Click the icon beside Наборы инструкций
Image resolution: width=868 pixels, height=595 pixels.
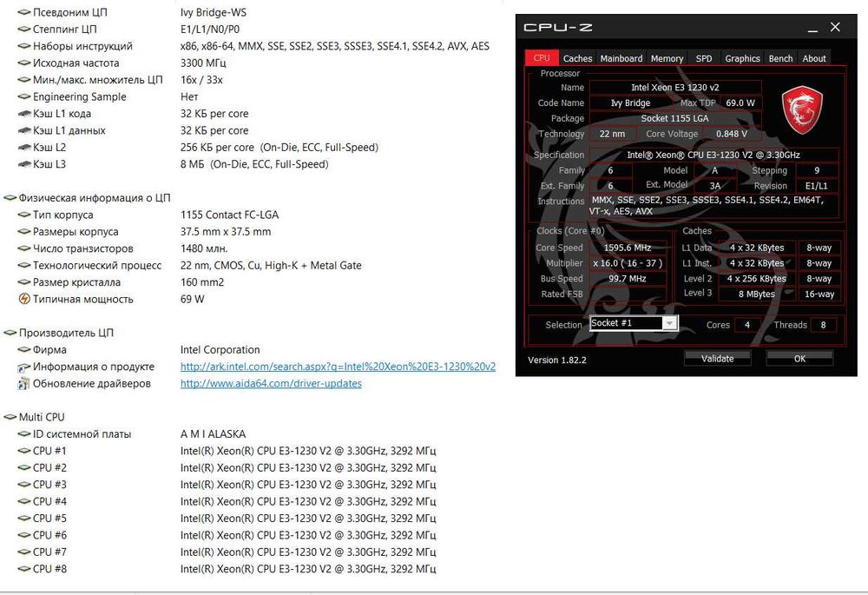point(24,46)
